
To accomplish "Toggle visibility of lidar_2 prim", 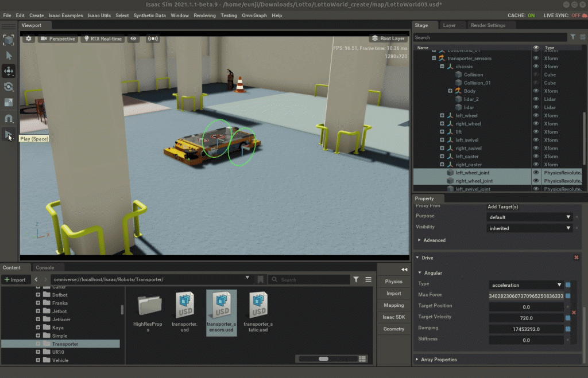I will 536,99.
